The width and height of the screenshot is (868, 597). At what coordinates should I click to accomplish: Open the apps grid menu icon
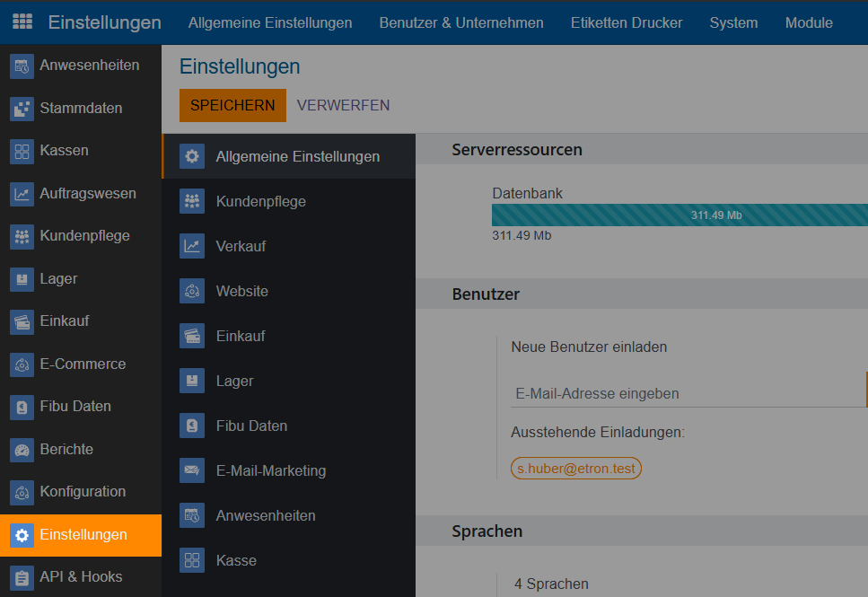[22, 22]
